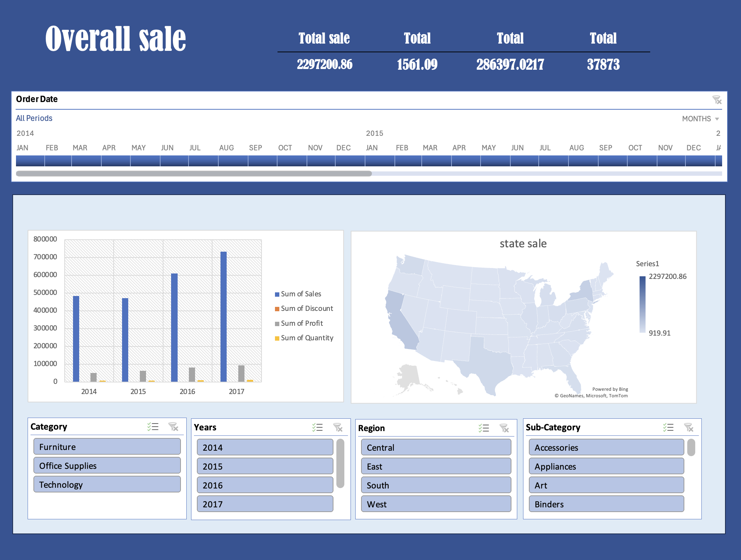Filter by West region

[436, 504]
